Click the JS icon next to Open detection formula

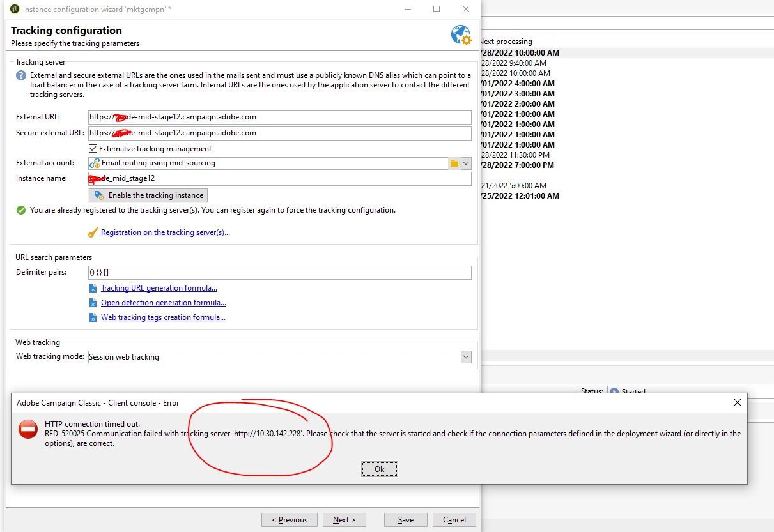(93, 303)
